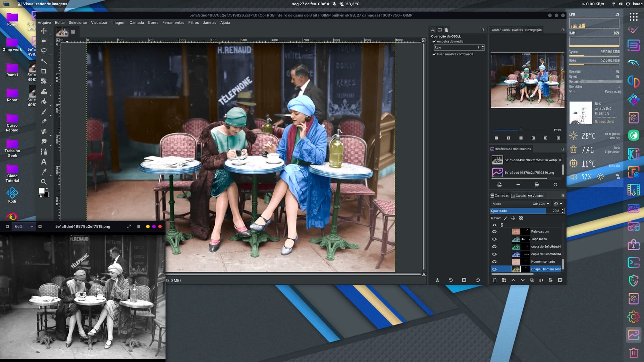The height and width of the screenshot is (362, 644).
Task: Open the Gimp work desktop folder
Action: (x=12, y=45)
